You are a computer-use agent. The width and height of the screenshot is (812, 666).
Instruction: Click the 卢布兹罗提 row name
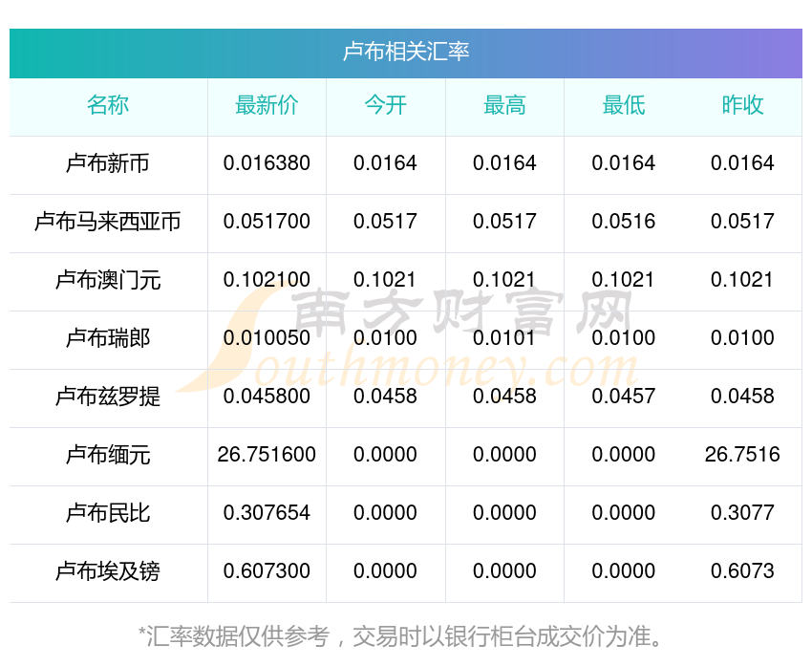[108, 397]
